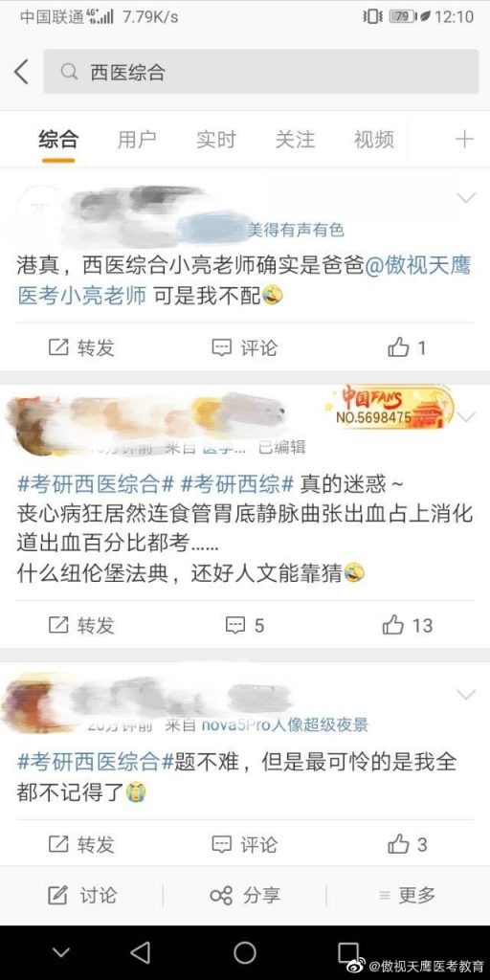Like the first post with 1 like
490x980 pixels.
(x=408, y=346)
